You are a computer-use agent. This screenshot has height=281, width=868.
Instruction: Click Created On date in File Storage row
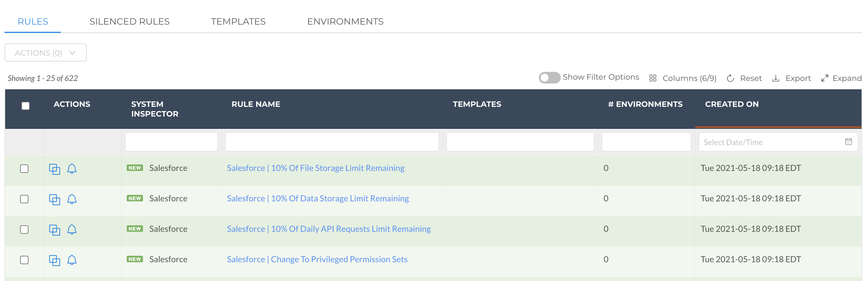pyautogui.click(x=750, y=168)
